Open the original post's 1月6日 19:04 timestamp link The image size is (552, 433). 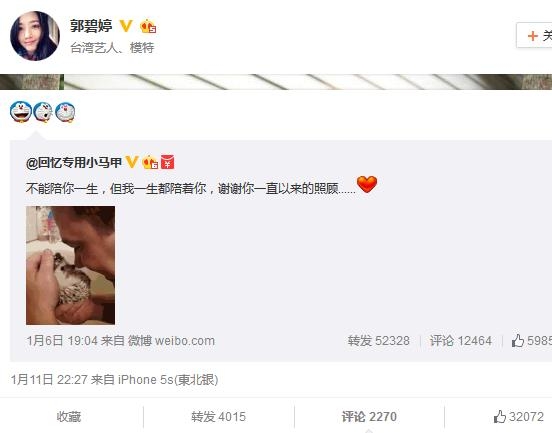click(62, 341)
